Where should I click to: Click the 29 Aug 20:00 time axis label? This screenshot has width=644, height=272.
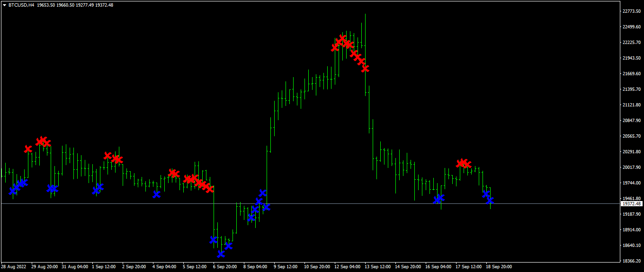click(x=45, y=266)
